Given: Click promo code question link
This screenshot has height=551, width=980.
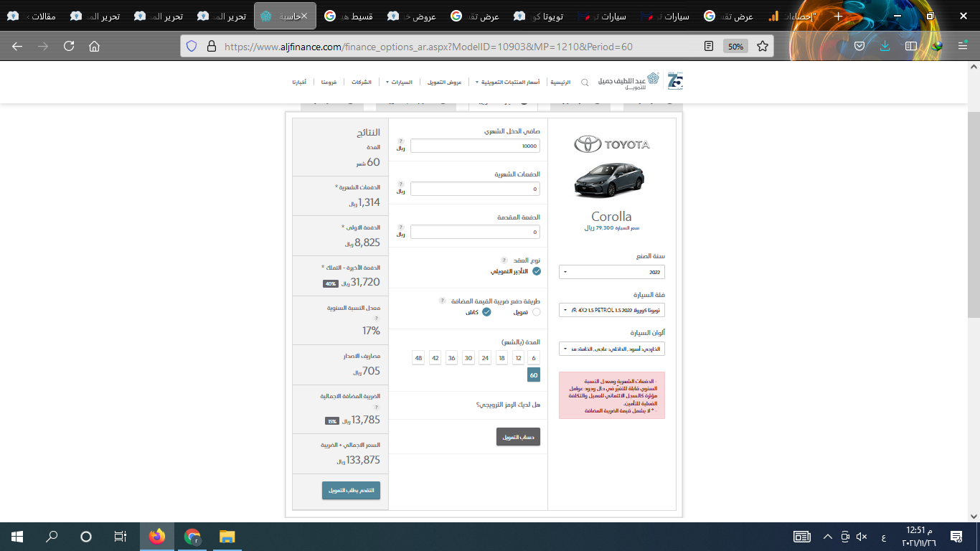Looking at the screenshot, I should coord(508,405).
